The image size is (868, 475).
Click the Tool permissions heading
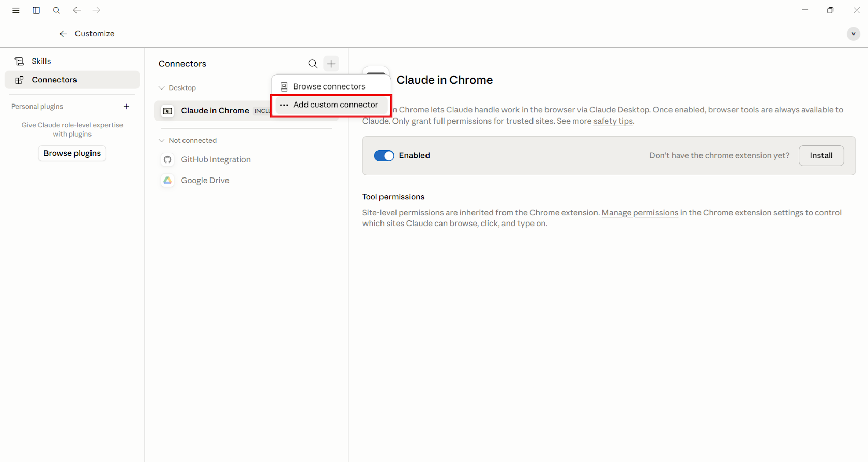[x=393, y=197]
